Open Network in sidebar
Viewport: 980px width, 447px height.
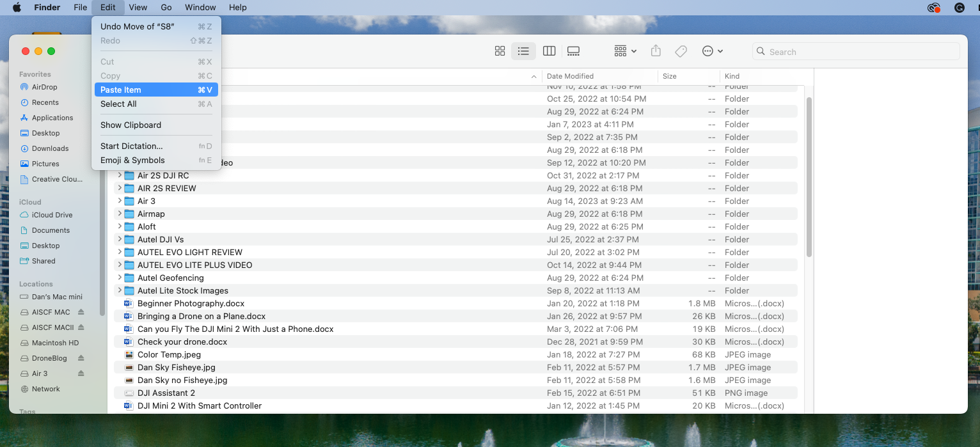coord(45,389)
